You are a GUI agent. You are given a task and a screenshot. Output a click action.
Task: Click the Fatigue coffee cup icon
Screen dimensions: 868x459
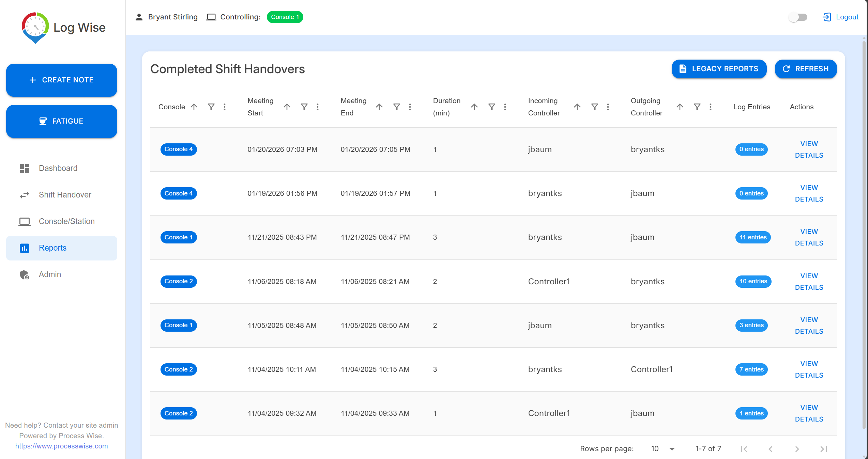(x=43, y=121)
